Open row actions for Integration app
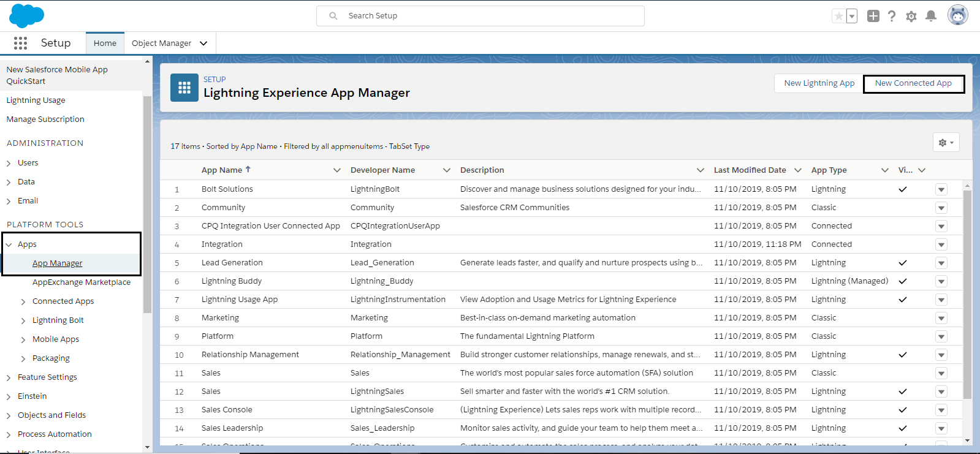Image resolution: width=980 pixels, height=454 pixels. pyautogui.click(x=941, y=244)
